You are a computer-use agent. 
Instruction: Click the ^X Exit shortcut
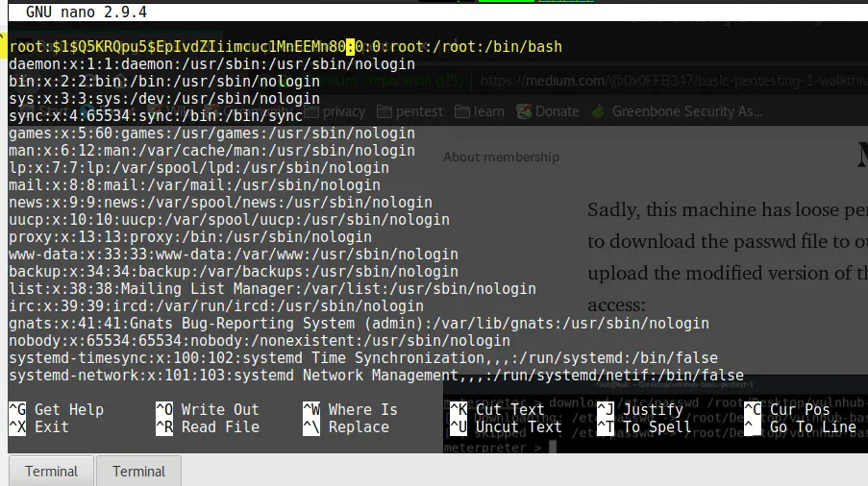pos(38,426)
